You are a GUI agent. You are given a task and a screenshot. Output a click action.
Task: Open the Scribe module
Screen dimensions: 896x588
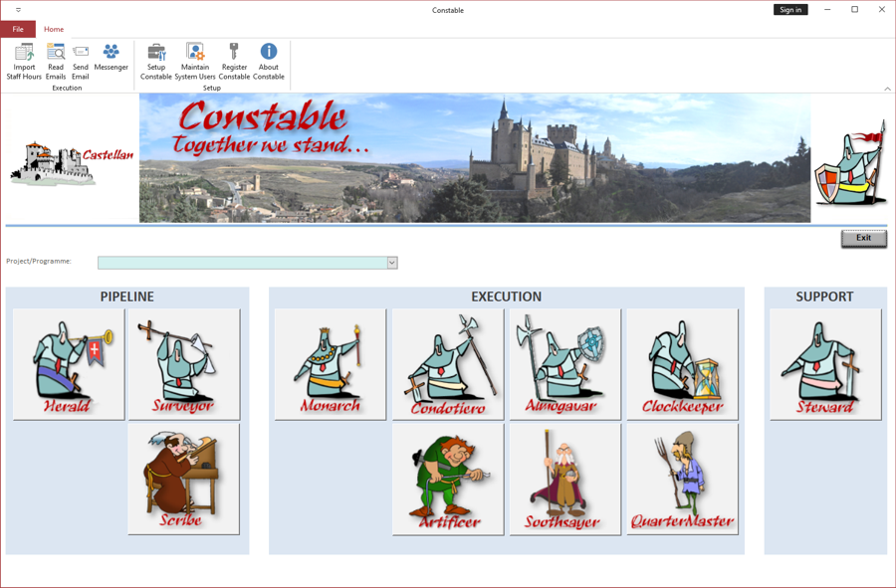tap(184, 479)
